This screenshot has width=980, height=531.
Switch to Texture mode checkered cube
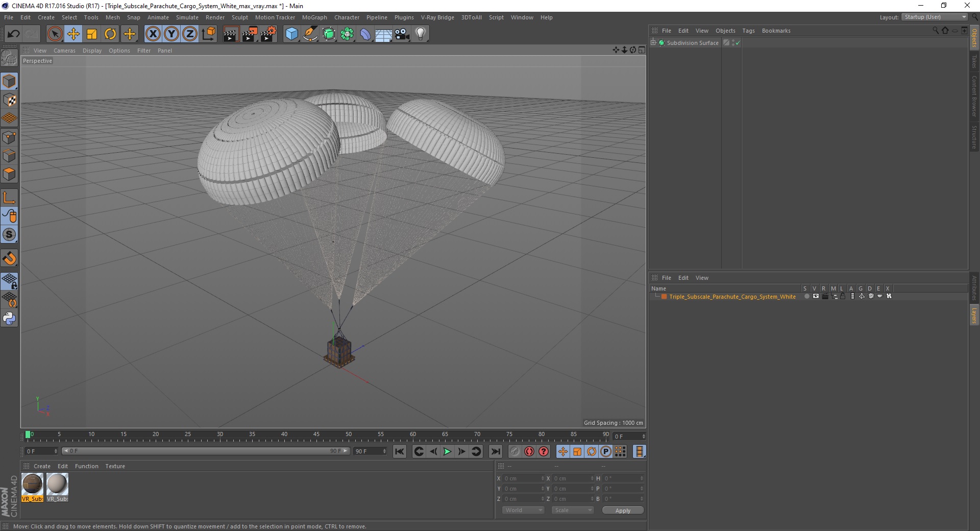click(x=9, y=100)
